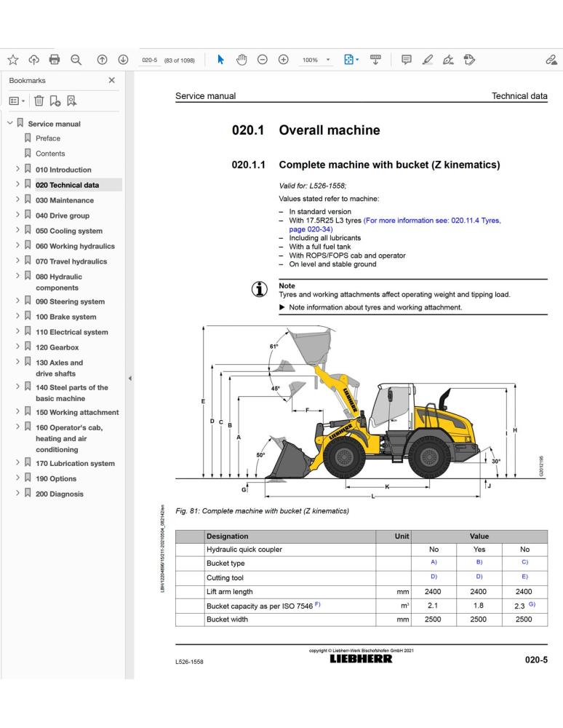Click the find bookmark icon

71,100
